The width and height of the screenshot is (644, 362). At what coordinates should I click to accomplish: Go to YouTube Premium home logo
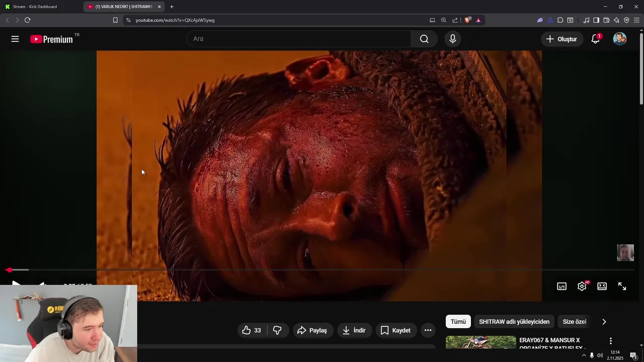click(x=51, y=39)
